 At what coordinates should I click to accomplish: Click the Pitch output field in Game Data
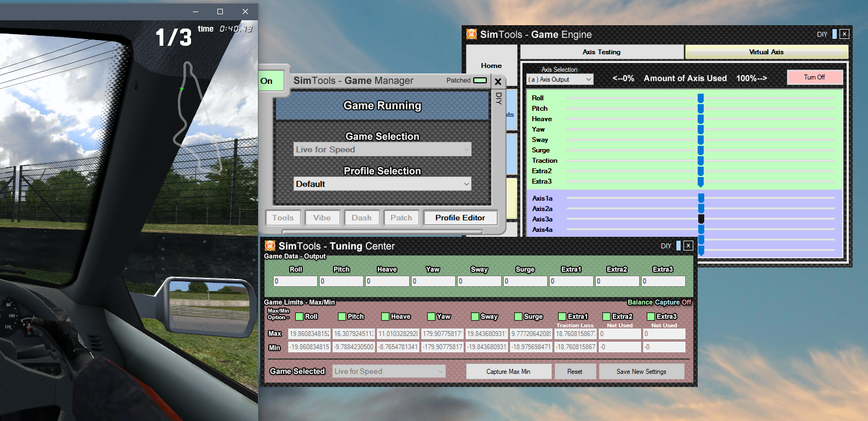point(342,281)
